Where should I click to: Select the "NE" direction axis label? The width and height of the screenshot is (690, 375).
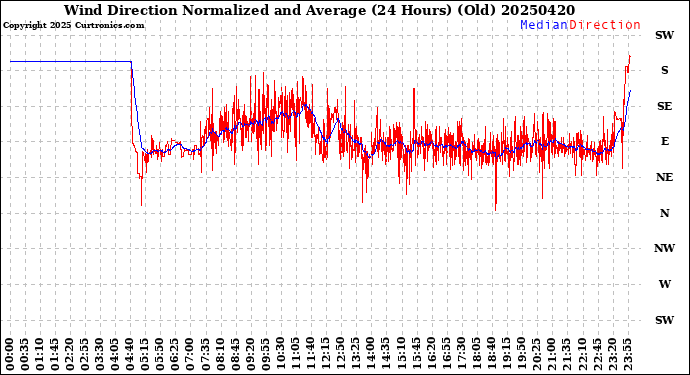(x=664, y=177)
